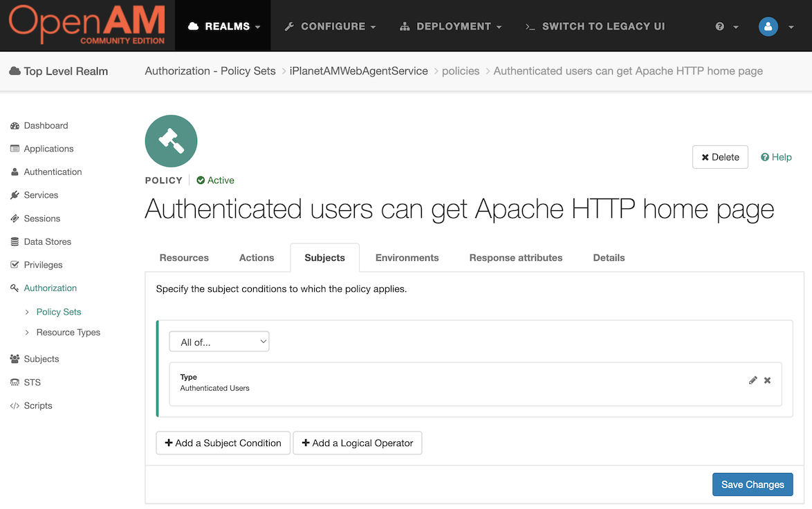Screen dimensions: 812x509
Task: Open the Deployment dropdown menu
Action: coord(450,26)
